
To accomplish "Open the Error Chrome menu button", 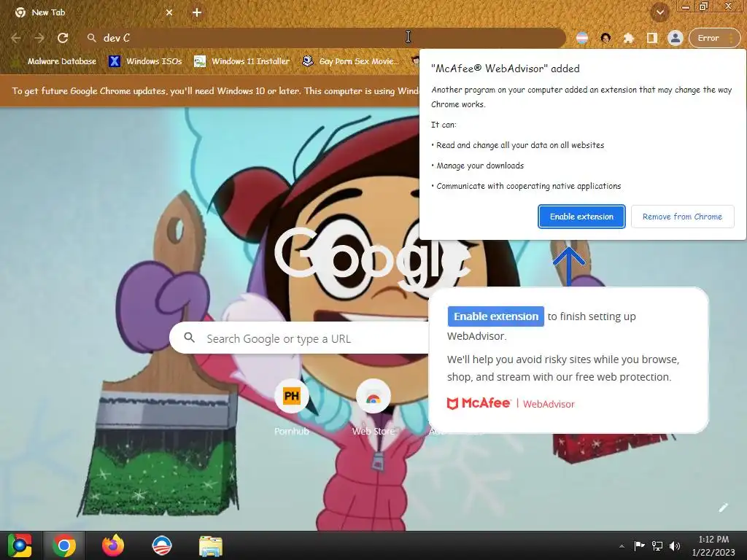I will (715, 38).
